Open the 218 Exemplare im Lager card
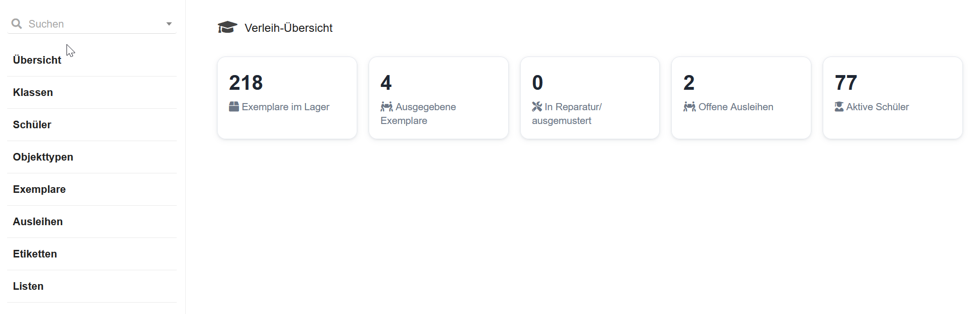Image resolution: width=980 pixels, height=314 pixels. tap(287, 98)
